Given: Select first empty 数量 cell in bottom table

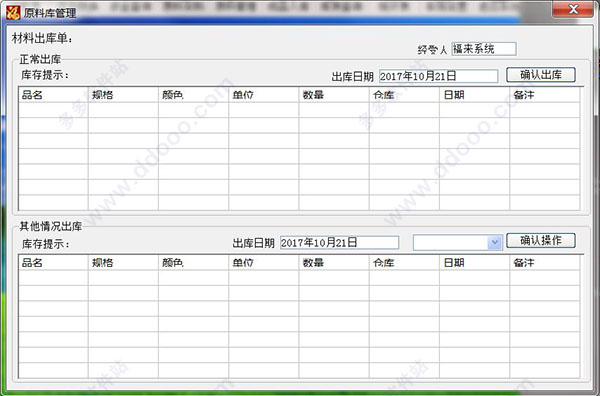Looking at the screenshot, I should point(334,278).
